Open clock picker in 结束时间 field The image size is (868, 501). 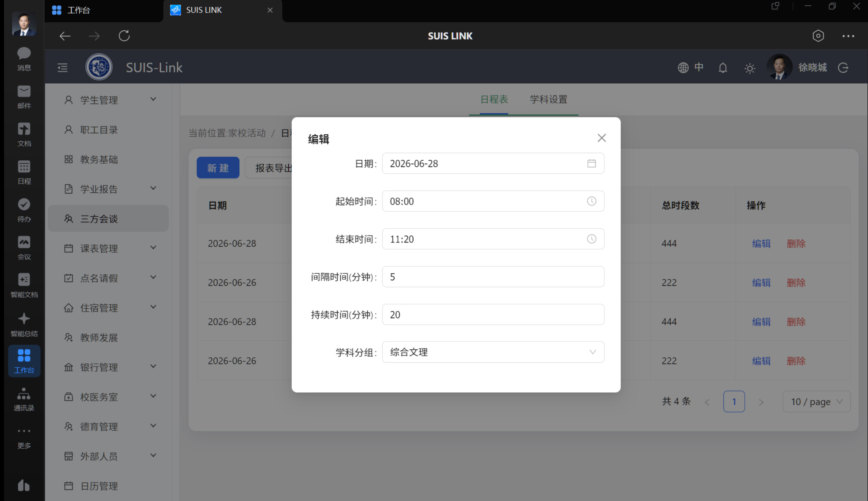point(591,239)
